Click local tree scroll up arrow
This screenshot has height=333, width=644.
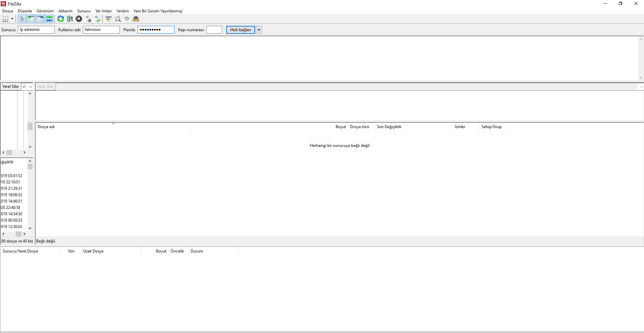pyautogui.click(x=30, y=94)
